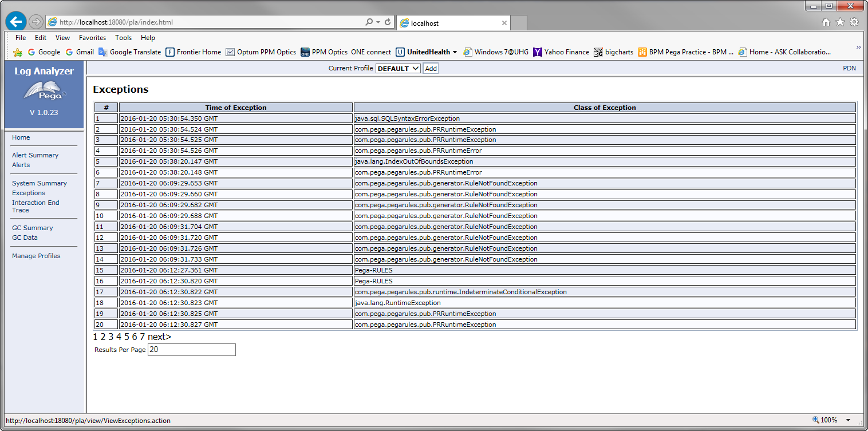Select java.sql.SQLSyntaxErrorException in row 1
The width and height of the screenshot is (868, 431).
click(407, 118)
